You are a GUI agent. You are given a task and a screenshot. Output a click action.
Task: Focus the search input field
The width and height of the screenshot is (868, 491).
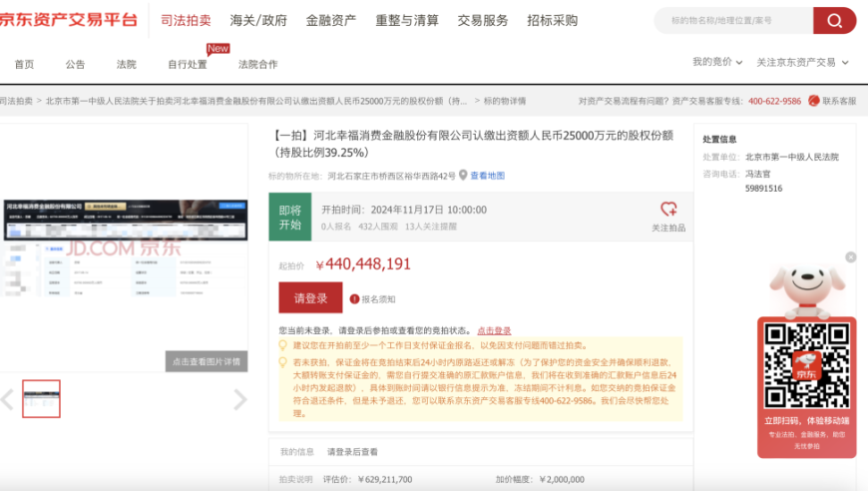tap(733, 21)
